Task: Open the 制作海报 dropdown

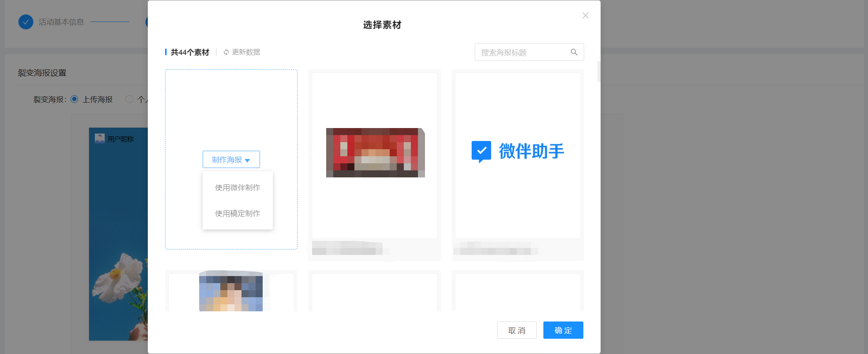Action: [x=231, y=159]
